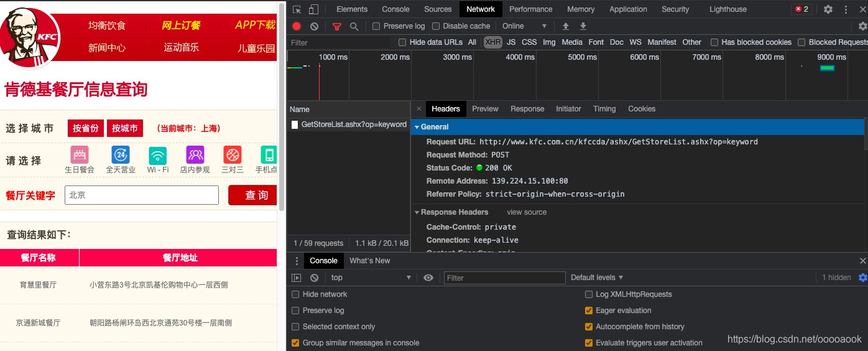Open the 网上订餐 online order link

(x=181, y=26)
